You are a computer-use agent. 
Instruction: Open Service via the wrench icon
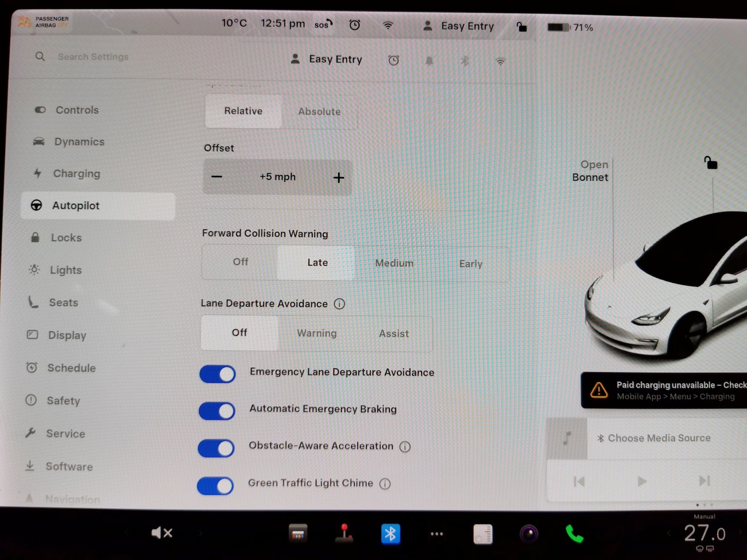point(31,433)
